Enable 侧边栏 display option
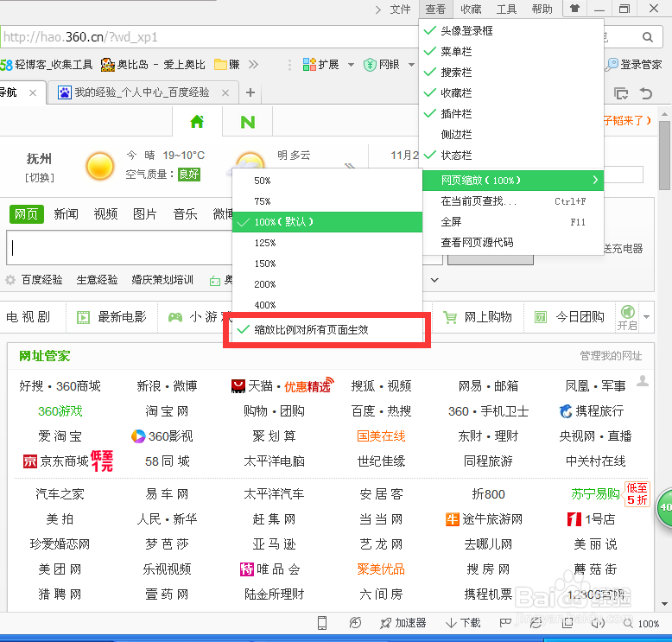Screen dimensions: 672x642 click(511, 135)
